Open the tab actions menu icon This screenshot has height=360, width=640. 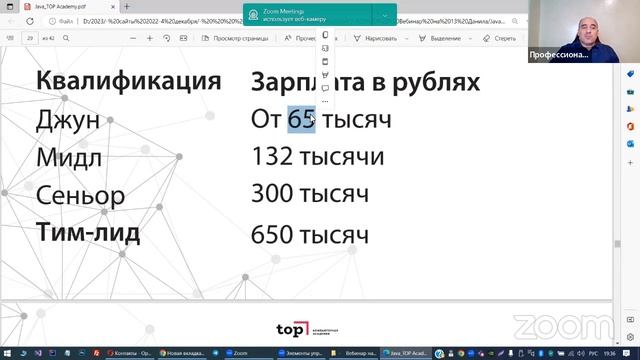[10, 7]
